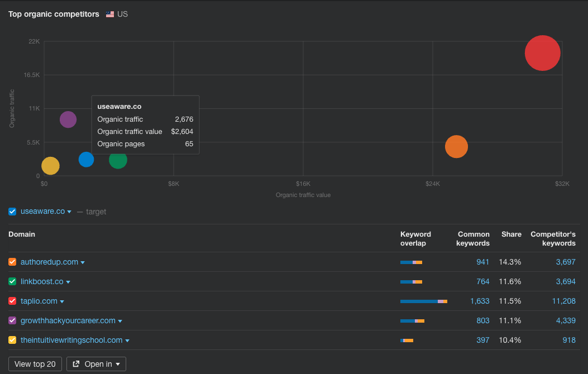Click the green linkboost.co bubble
588x374 pixels.
pyautogui.click(x=118, y=160)
